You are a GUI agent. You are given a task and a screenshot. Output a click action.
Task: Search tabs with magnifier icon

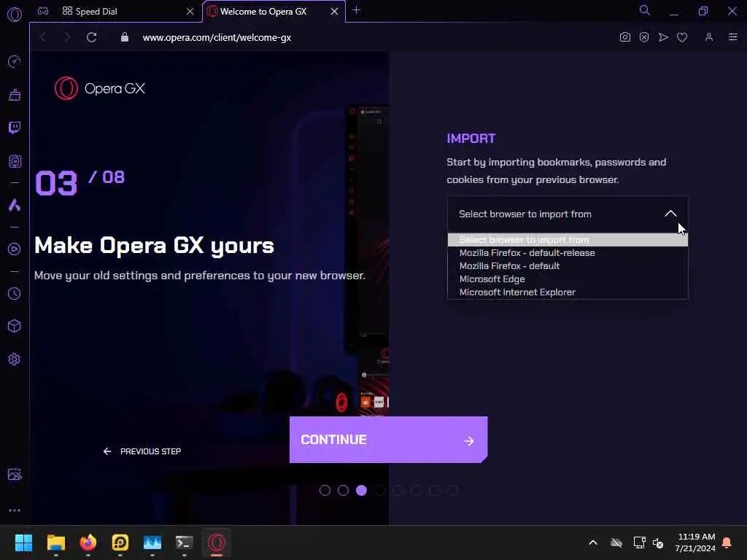(644, 10)
